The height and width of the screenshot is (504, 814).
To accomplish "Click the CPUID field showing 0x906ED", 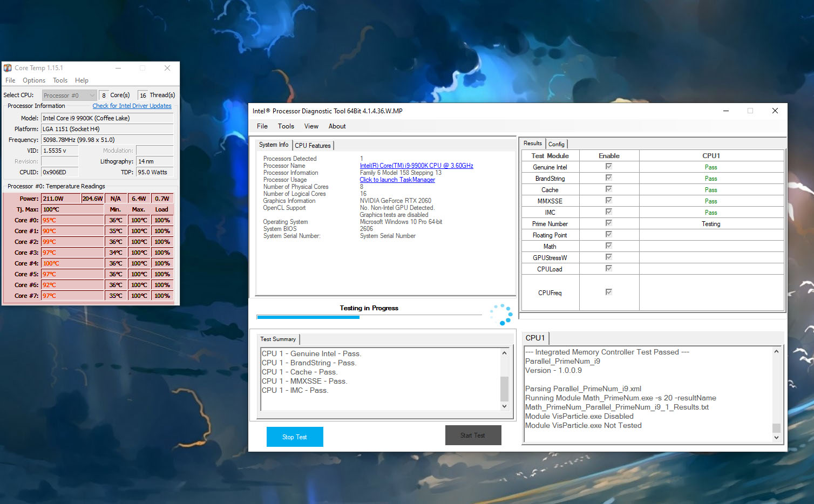I will pos(59,172).
